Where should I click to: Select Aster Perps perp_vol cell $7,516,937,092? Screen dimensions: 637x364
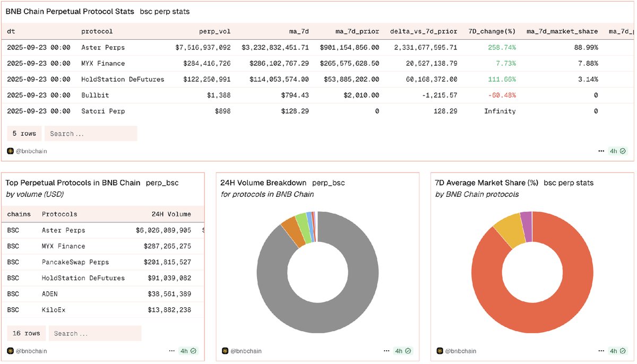(203, 47)
